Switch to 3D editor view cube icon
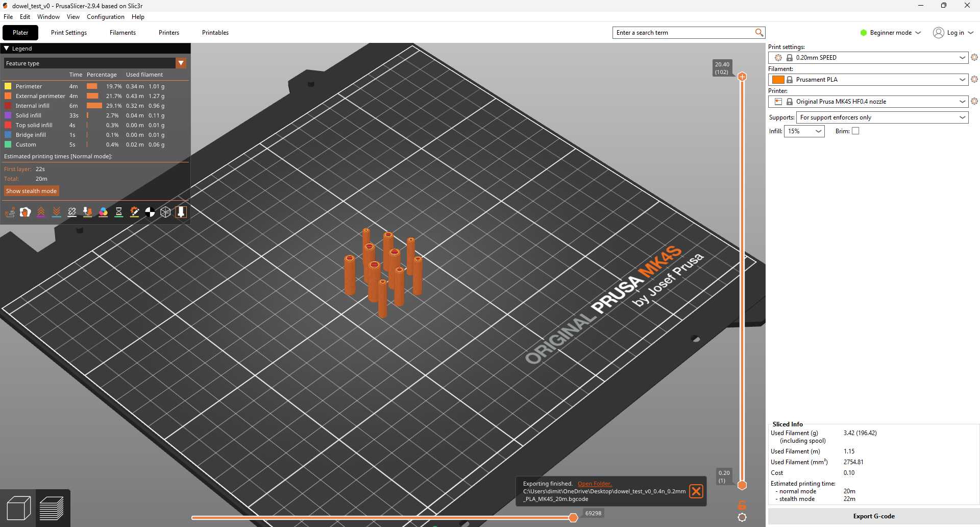Viewport: 980px width, 527px height. pyautogui.click(x=18, y=508)
